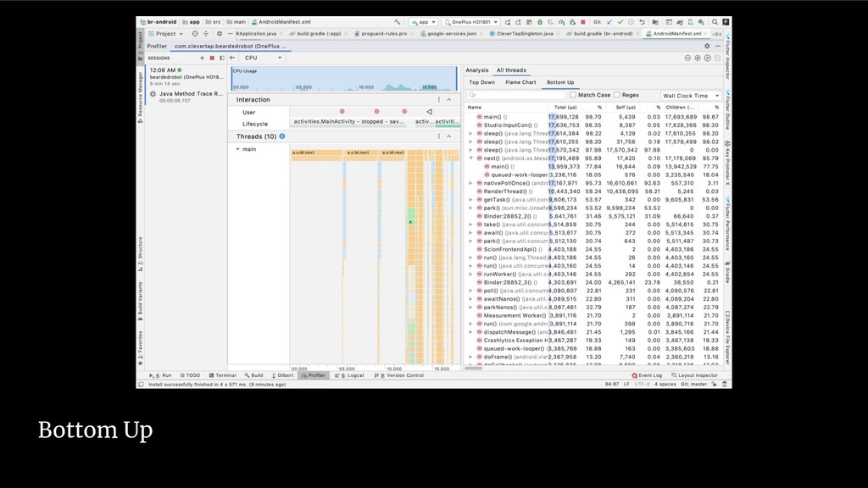This screenshot has width=868, height=488.
Task: Zoom in the profiler timeline
Action: [x=698, y=58]
